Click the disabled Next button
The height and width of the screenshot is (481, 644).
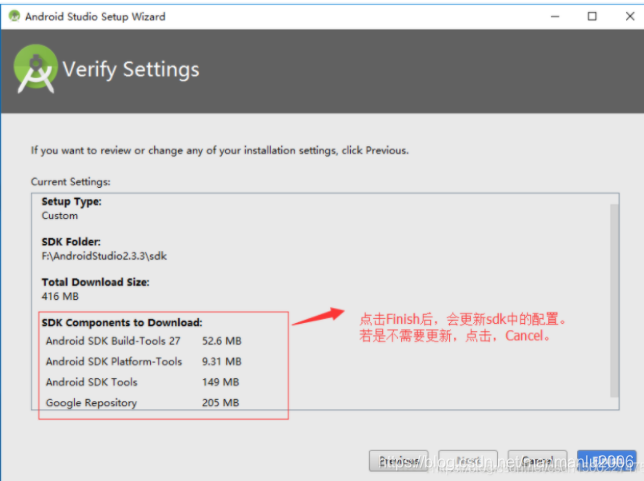click(x=468, y=461)
